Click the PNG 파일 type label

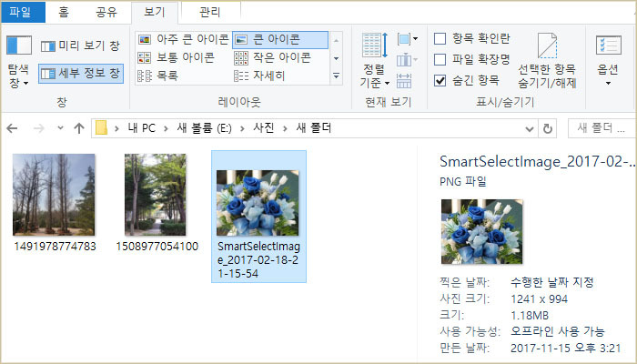pos(462,182)
